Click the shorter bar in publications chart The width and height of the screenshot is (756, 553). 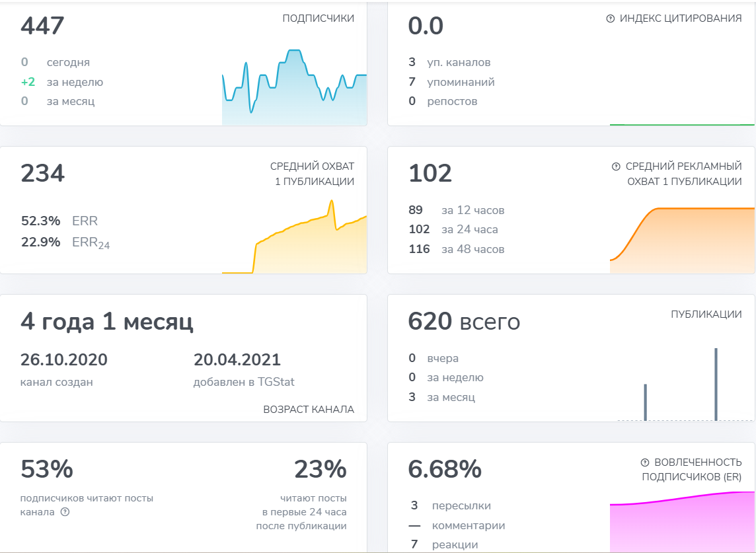pos(646,402)
